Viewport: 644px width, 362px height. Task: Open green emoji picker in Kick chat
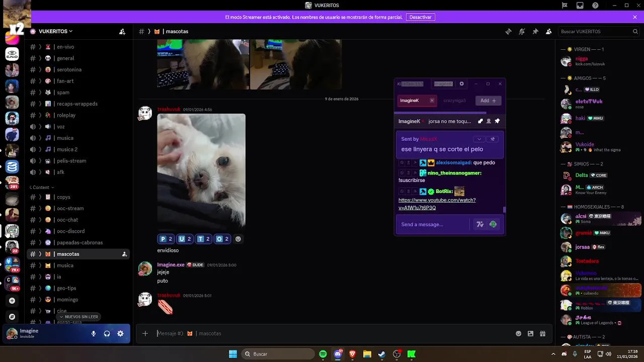(493, 224)
